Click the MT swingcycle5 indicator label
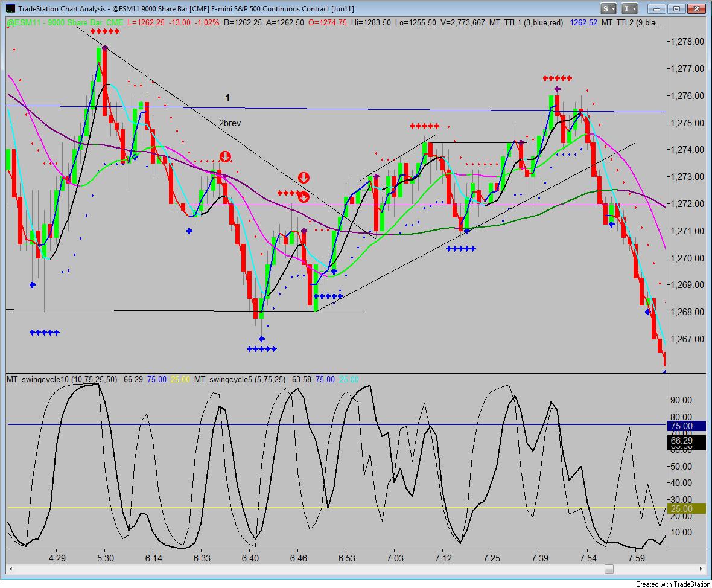The width and height of the screenshot is (712, 588). tap(240, 379)
